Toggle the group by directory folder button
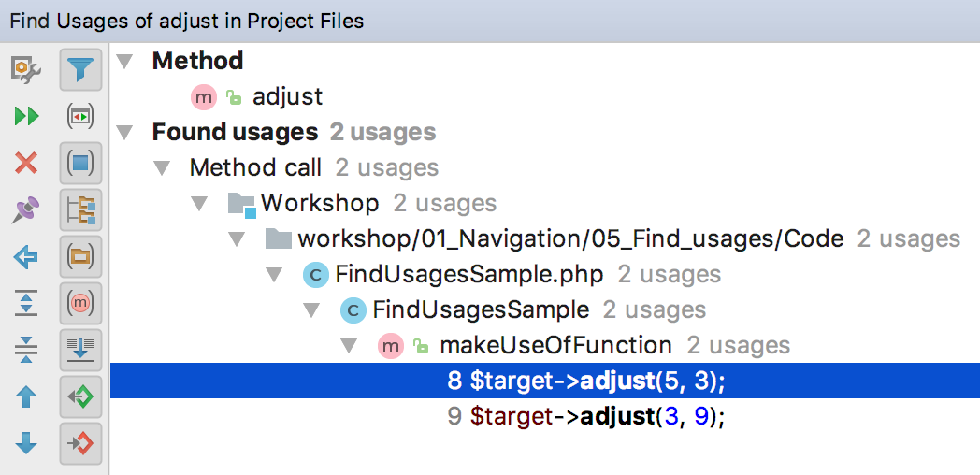 [80, 255]
